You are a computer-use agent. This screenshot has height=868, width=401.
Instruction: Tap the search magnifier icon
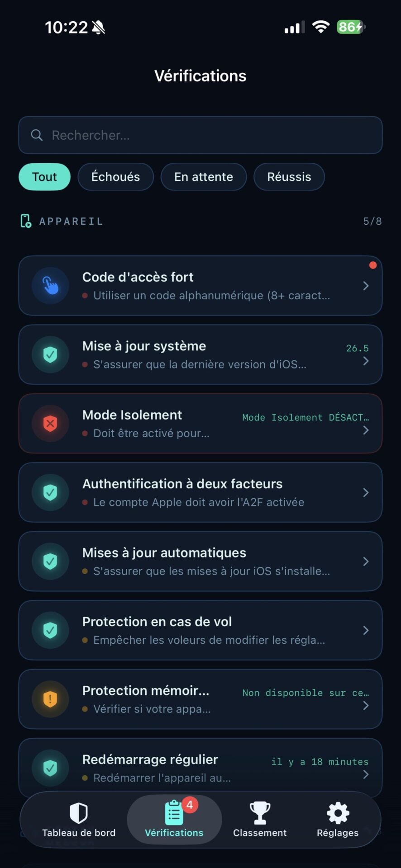click(37, 135)
